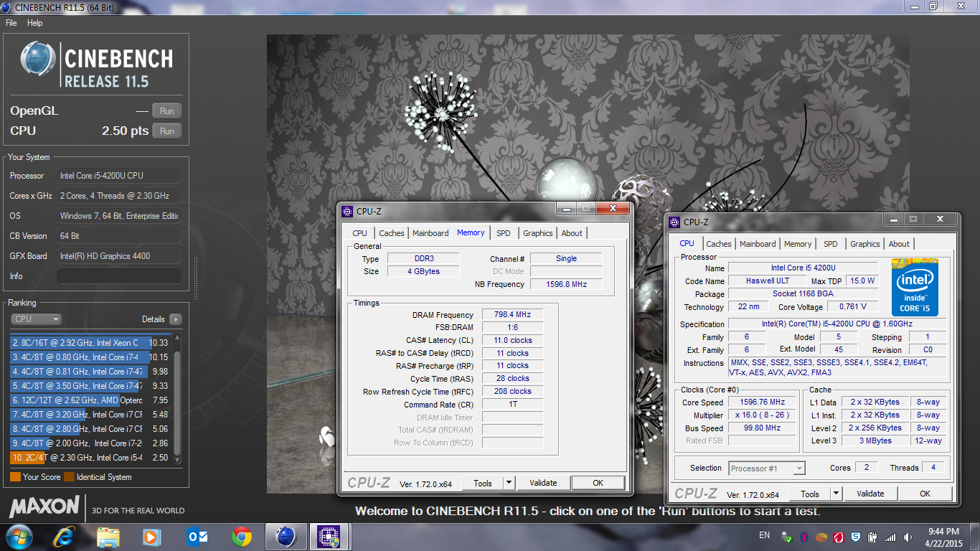Open About tab in memory window
980x551 pixels.
tap(572, 233)
